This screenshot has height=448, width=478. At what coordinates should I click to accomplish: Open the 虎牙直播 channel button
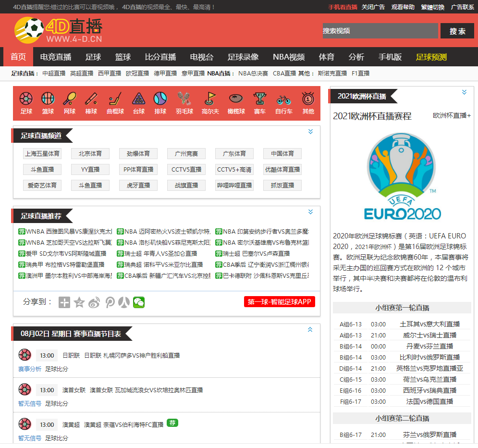point(138,185)
